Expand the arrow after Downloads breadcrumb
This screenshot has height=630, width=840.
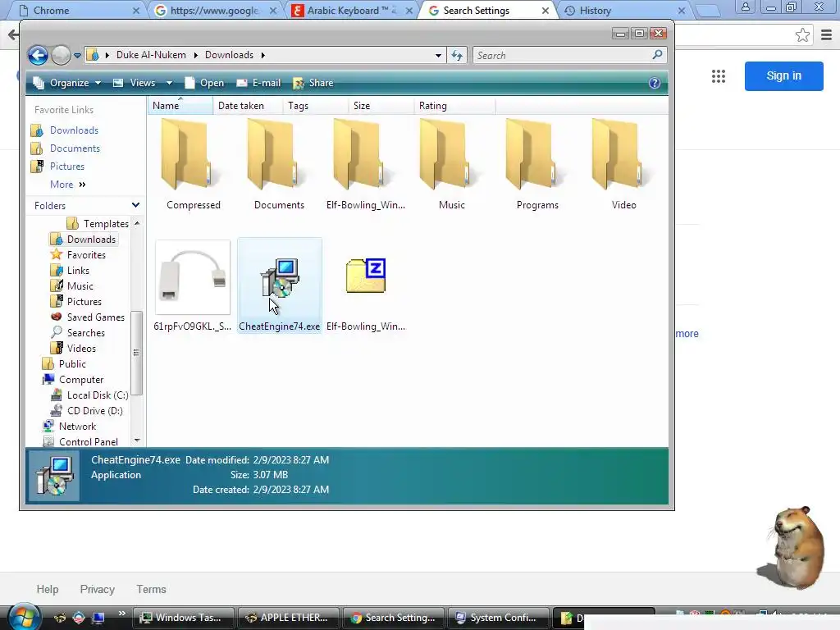(263, 55)
